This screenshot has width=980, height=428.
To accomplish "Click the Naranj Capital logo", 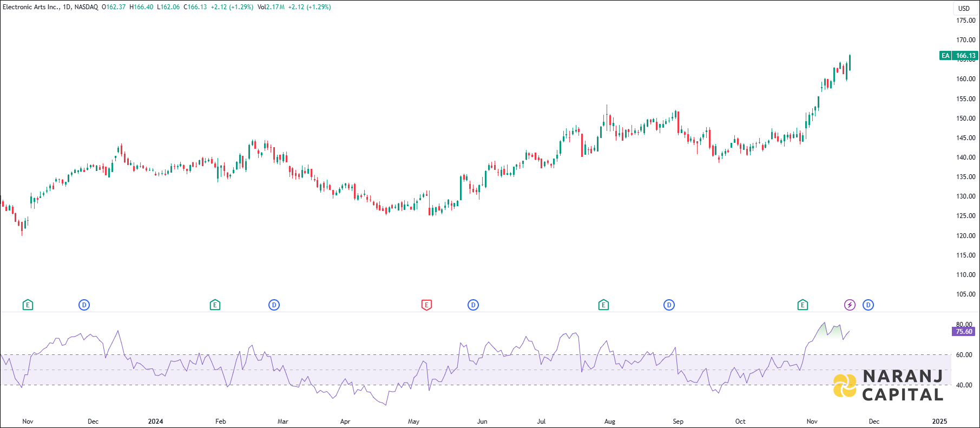I will [888, 385].
